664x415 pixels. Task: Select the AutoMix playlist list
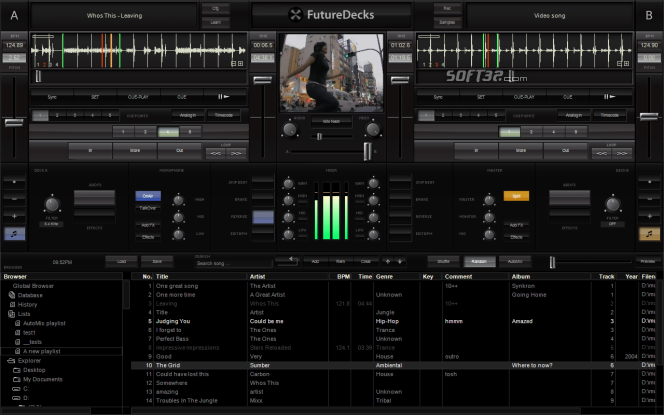click(44, 323)
